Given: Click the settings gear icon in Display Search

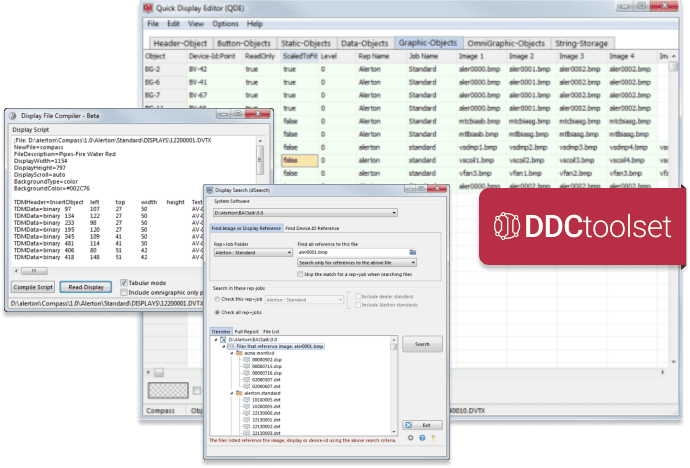Looking at the screenshot, I should click(410, 437).
